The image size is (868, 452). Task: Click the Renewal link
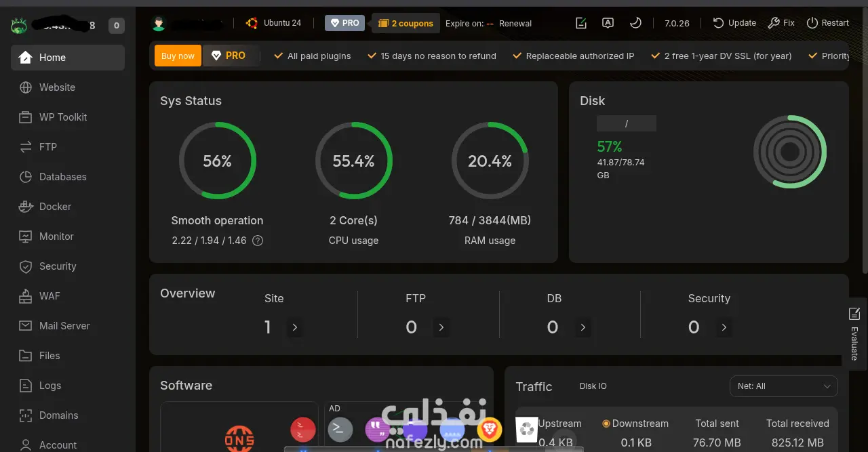pos(515,23)
